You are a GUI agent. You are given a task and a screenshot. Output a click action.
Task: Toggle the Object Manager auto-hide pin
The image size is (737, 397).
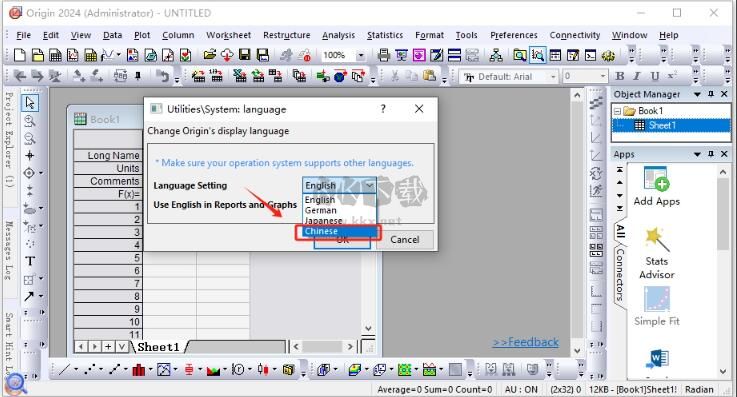coord(711,94)
